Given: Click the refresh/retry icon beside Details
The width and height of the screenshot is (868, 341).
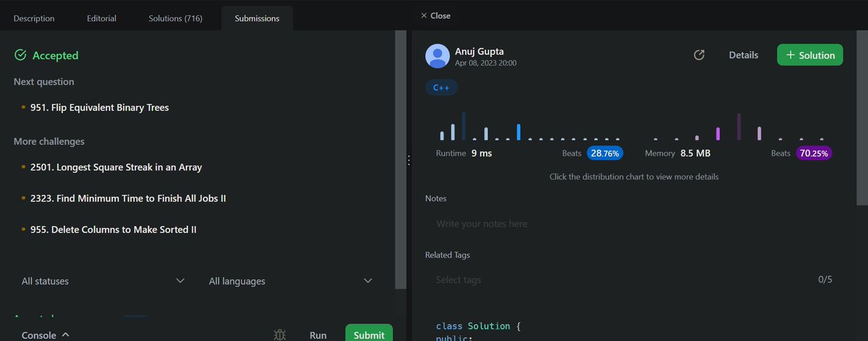Looking at the screenshot, I should 699,55.
